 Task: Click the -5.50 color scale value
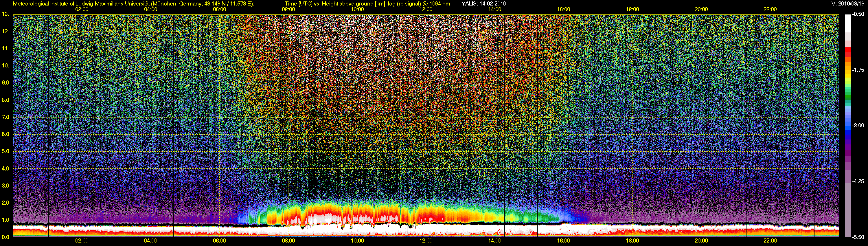point(858,237)
